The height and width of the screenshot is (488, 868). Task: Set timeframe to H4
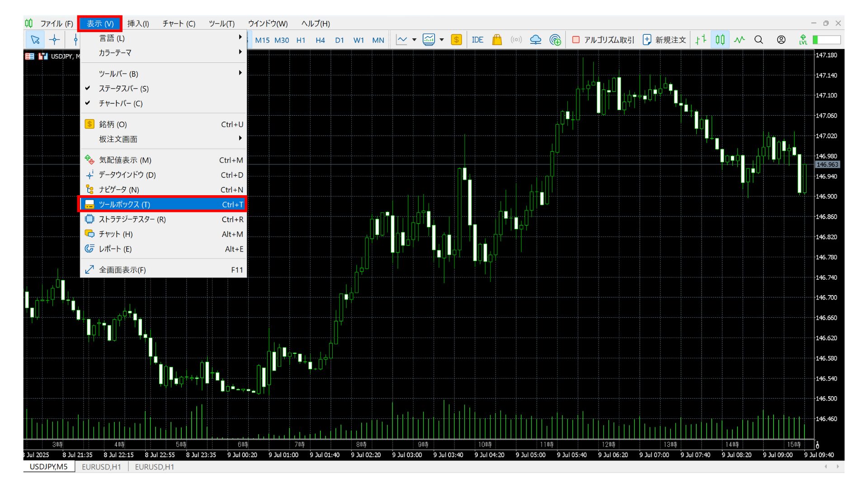(320, 40)
